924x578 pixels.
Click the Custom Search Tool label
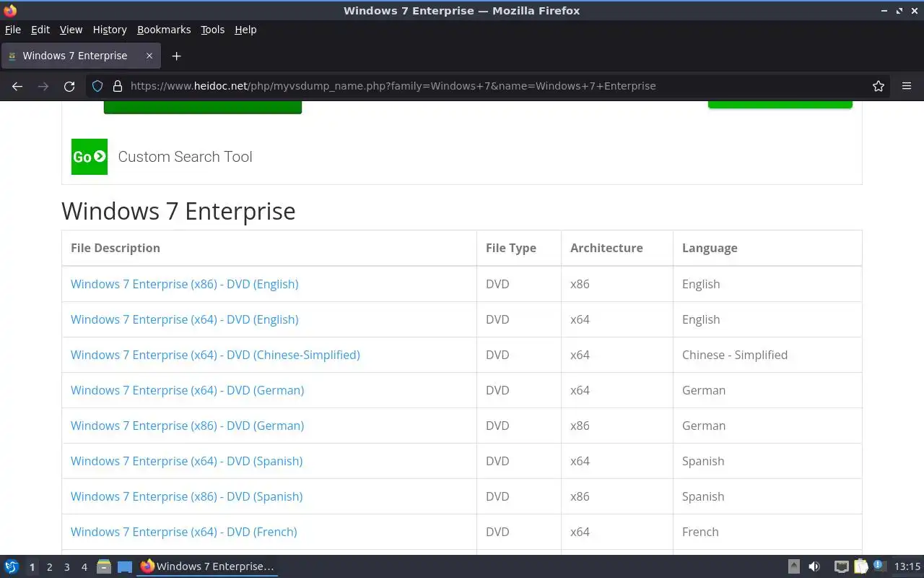click(x=185, y=157)
